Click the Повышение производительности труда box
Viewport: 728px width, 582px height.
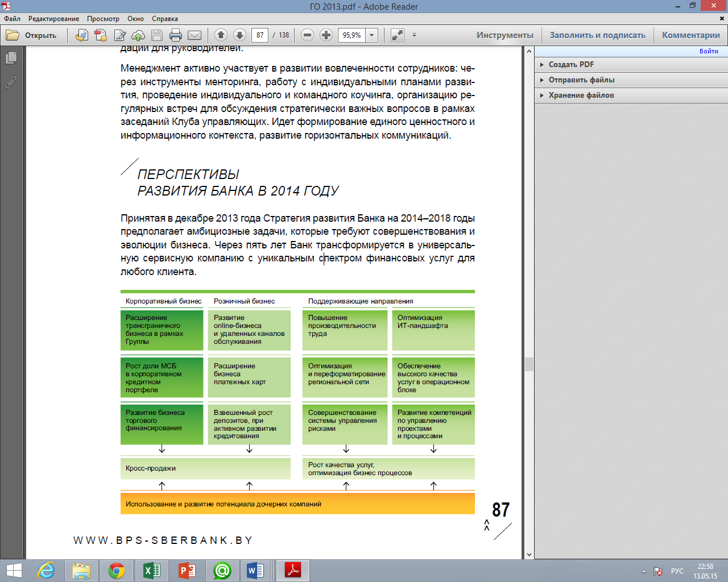click(345, 330)
